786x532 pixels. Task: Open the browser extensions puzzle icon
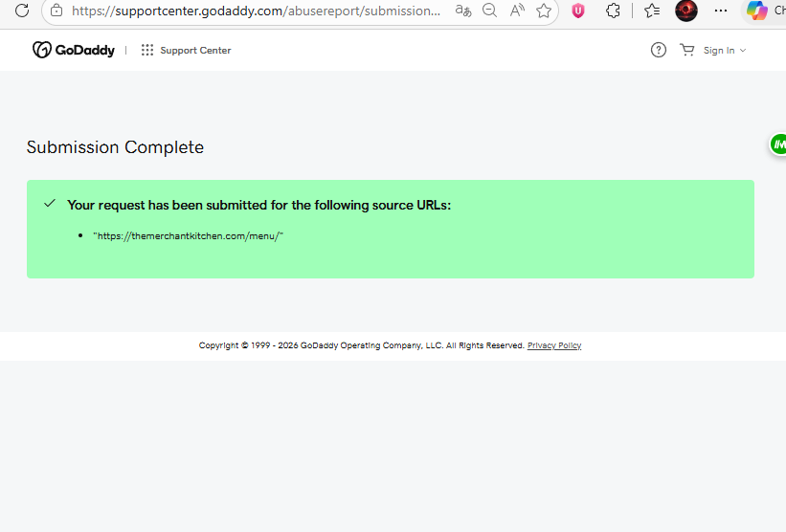pos(613,11)
